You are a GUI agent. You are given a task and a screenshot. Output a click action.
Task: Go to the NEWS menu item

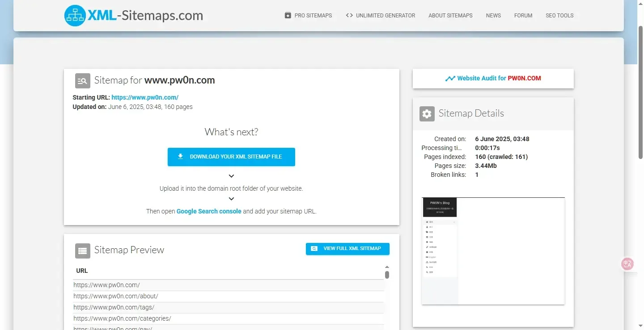pyautogui.click(x=493, y=15)
